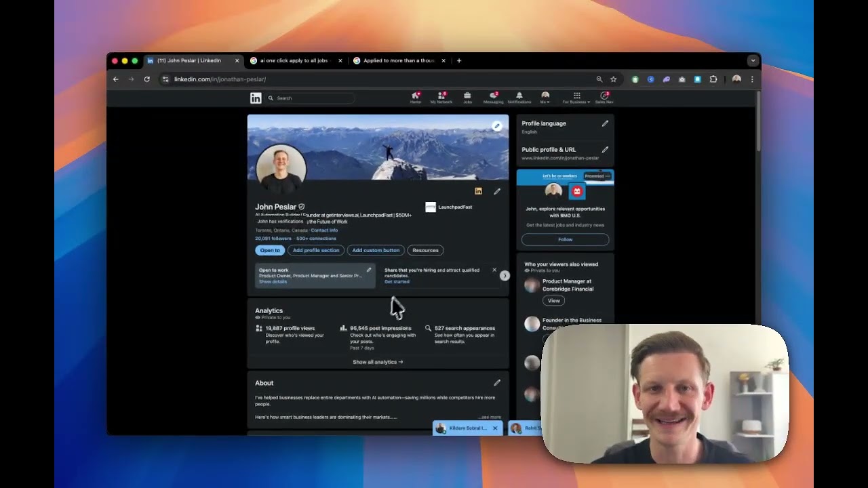This screenshot has width=868, height=488.
Task: Open LinkedIn home via the logo
Action: click(256, 98)
